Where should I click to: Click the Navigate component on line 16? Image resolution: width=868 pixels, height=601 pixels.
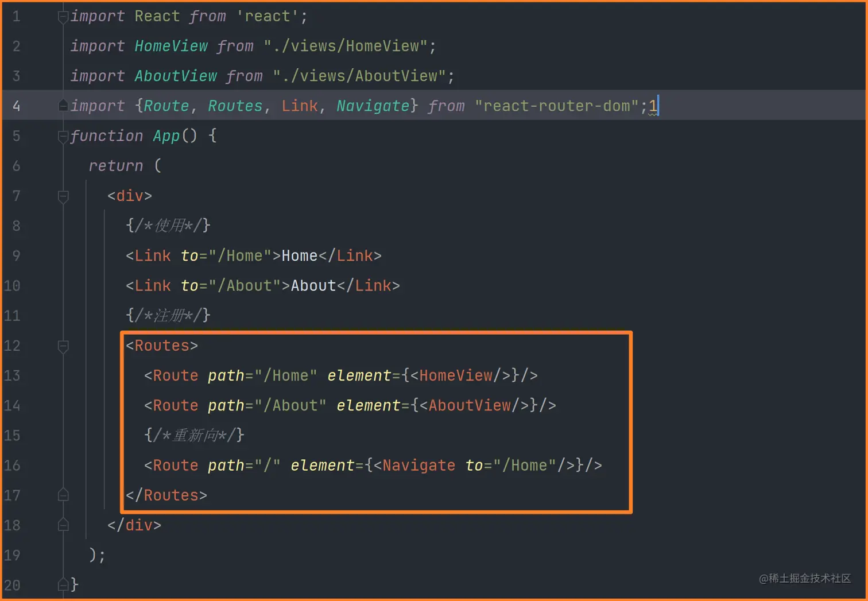[418, 465]
